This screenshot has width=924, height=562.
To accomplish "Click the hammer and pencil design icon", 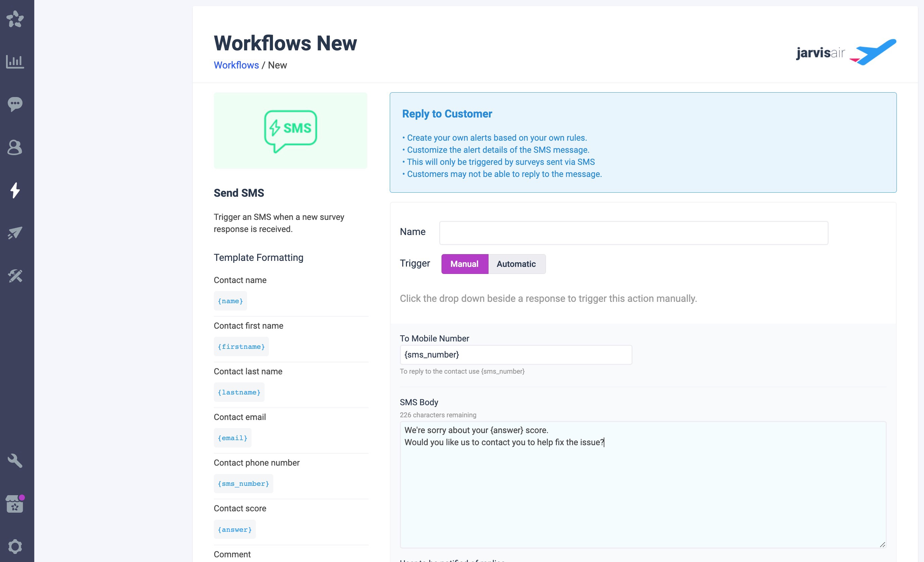I will click(x=15, y=276).
